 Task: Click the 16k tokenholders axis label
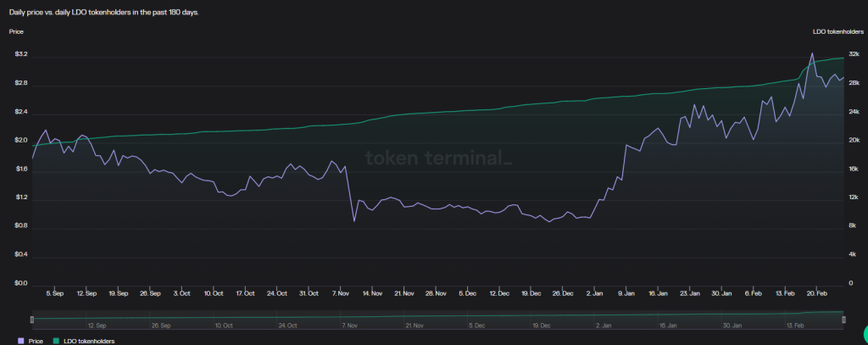click(854, 169)
